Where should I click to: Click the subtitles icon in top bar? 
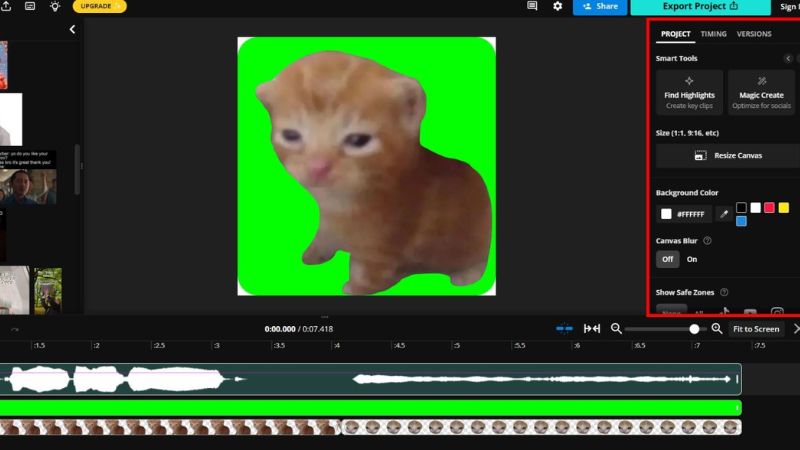click(29, 6)
